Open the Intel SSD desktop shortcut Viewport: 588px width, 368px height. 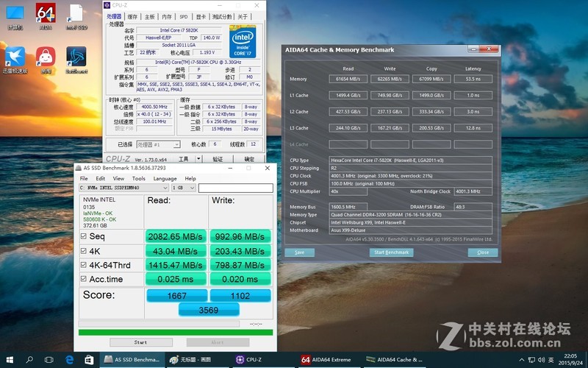pos(76,16)
